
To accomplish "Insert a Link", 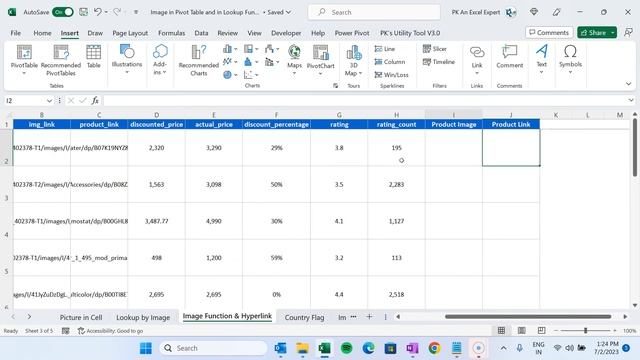I will pyautogui.click(x=477, y=60).
